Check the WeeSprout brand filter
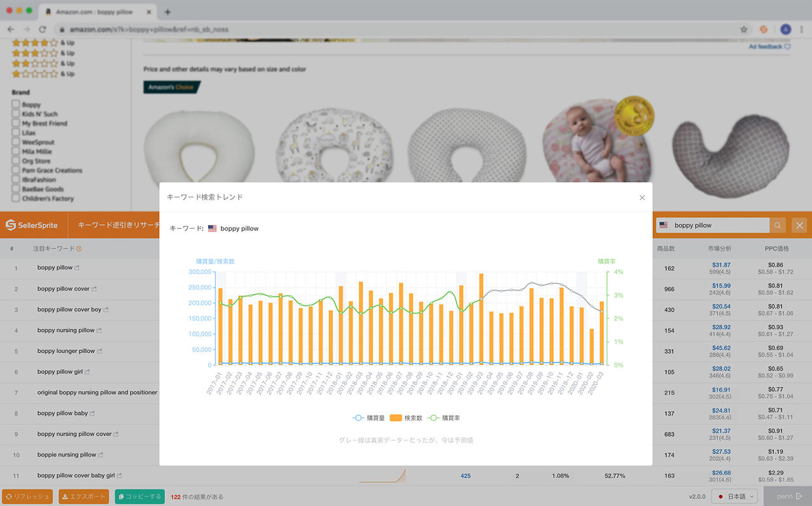812x506 pixels. 15,142
